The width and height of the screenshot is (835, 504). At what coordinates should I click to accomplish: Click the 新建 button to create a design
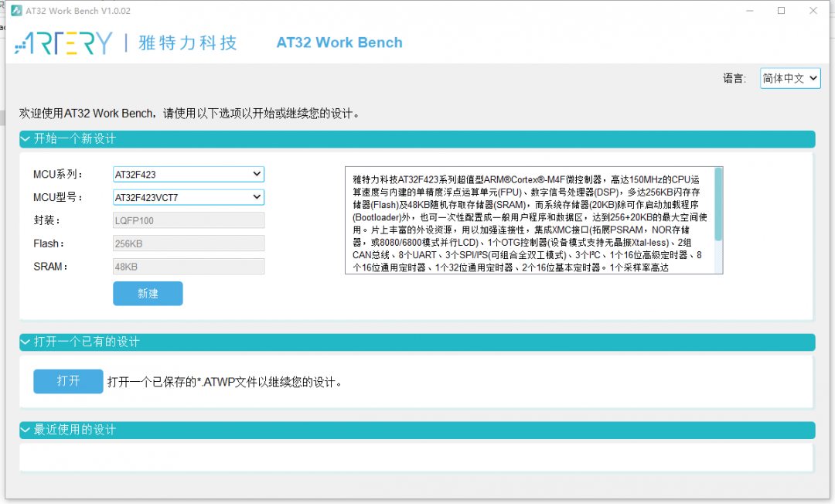click(148, 294)
